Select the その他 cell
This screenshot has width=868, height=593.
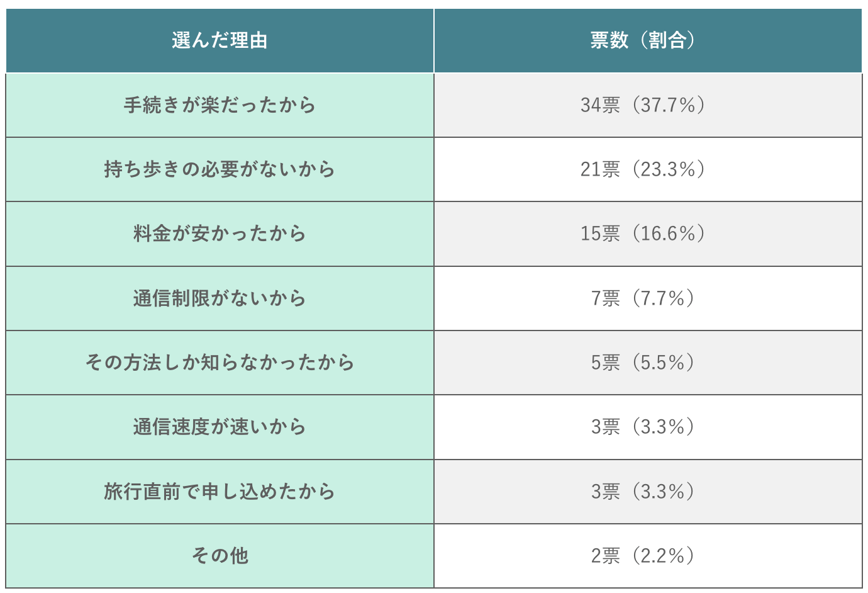pos(220,556)
